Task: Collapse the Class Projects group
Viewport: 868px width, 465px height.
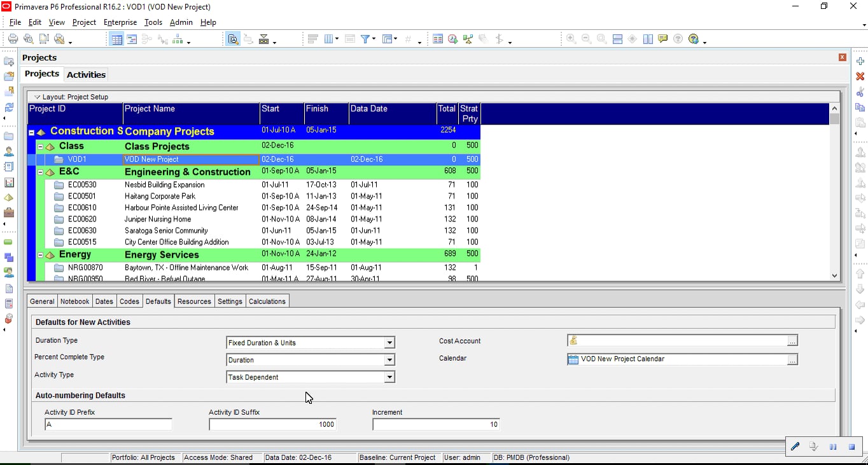Action: pyautogui.click(x=40, y=146)
